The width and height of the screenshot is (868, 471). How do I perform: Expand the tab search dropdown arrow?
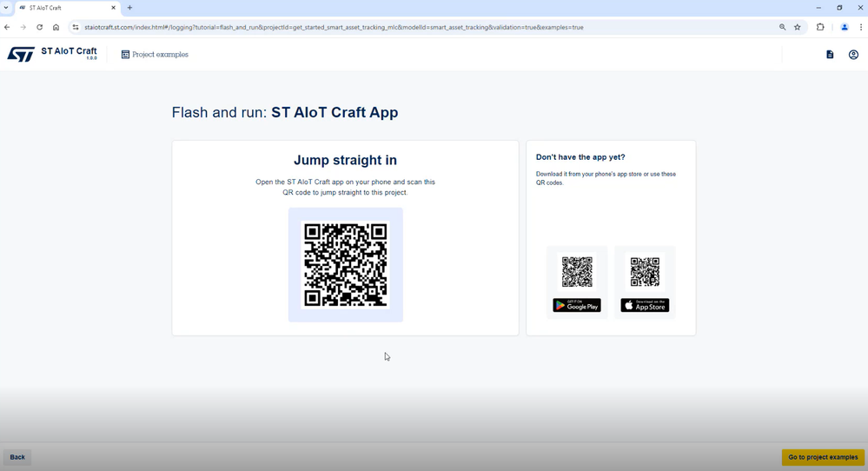click(x=6, y=8)
